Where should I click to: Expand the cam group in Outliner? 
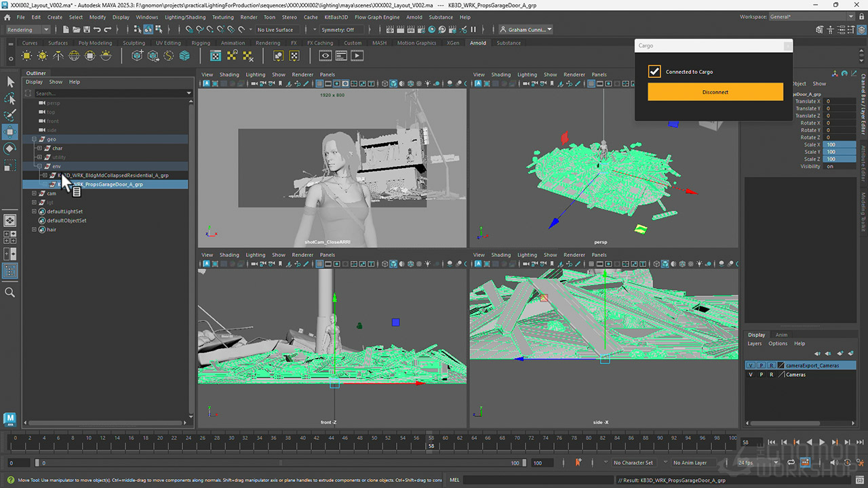(35, 193)
